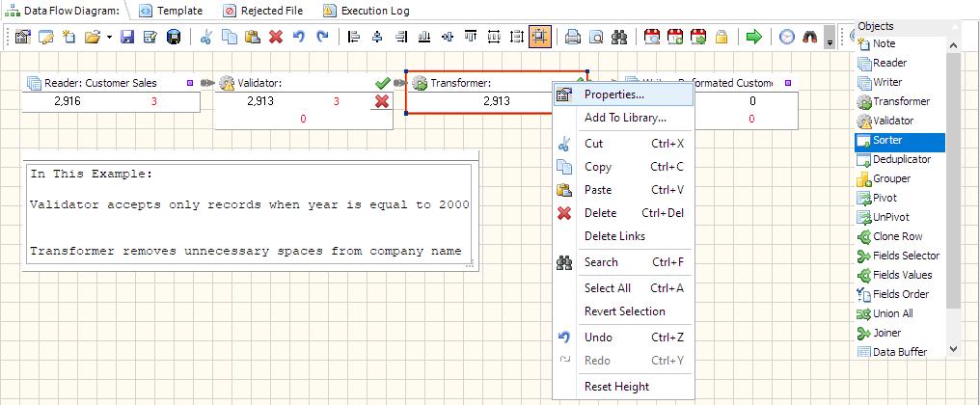
Task: Click the padlock toolbar icon
Action: [x=721, y=38]
